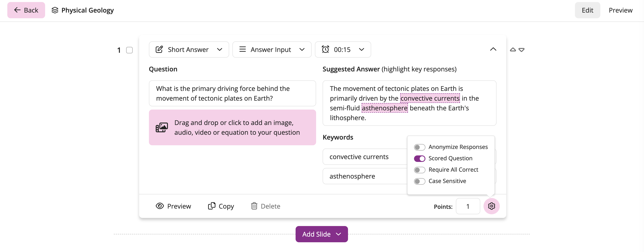This screenshot has width=644, height=252.
Task: Toggle the Scored Question switch
Action: click(419, 158)
